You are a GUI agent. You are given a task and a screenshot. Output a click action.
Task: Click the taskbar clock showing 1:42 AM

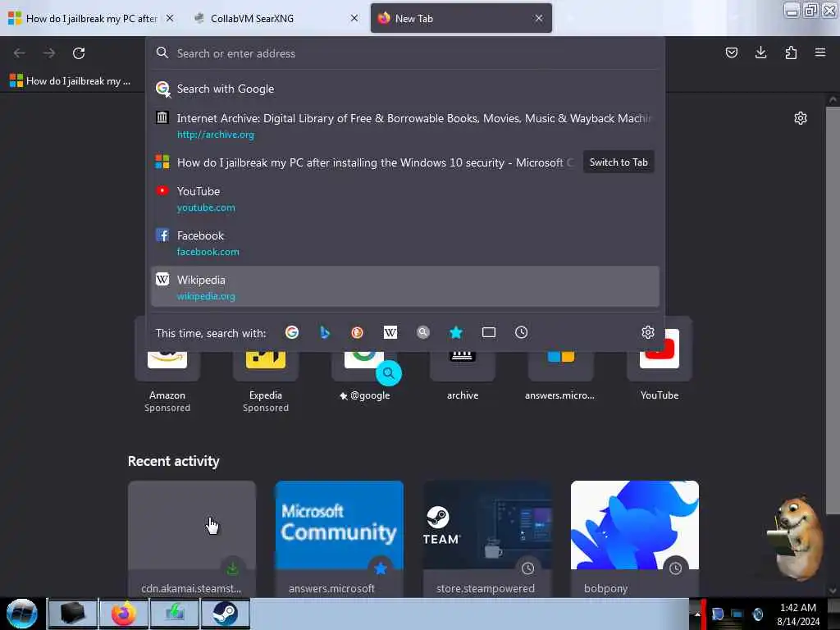click(x=798, y=614)
